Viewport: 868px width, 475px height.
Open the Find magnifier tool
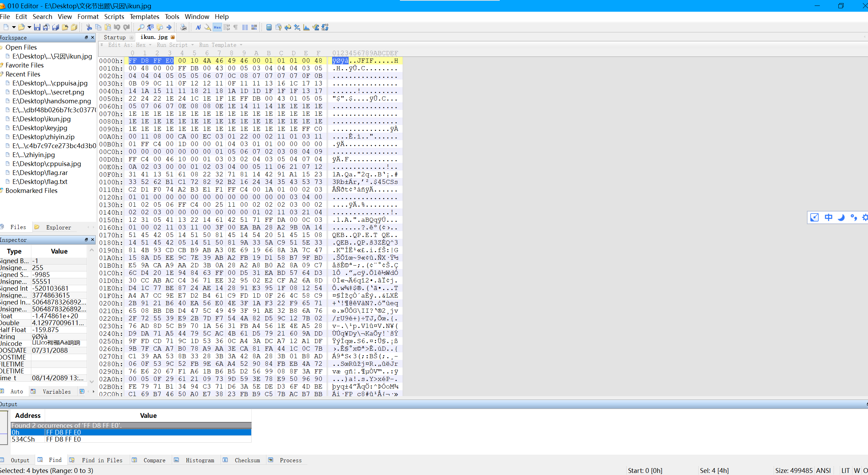coord(141,27)
